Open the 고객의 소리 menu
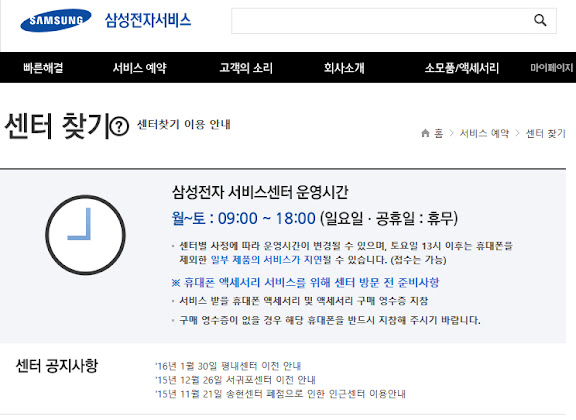The width and height of the screenshot is (576, 420). click(x=246, y=68)
